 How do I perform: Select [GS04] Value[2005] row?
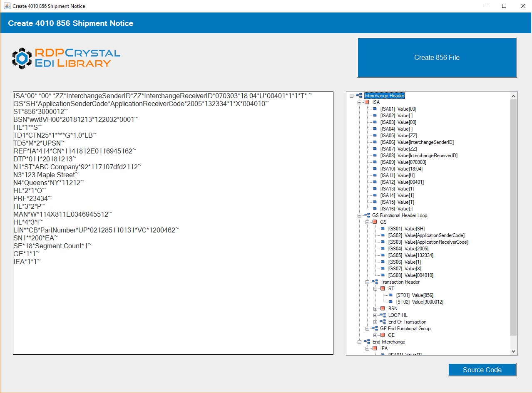click(408, 249)
